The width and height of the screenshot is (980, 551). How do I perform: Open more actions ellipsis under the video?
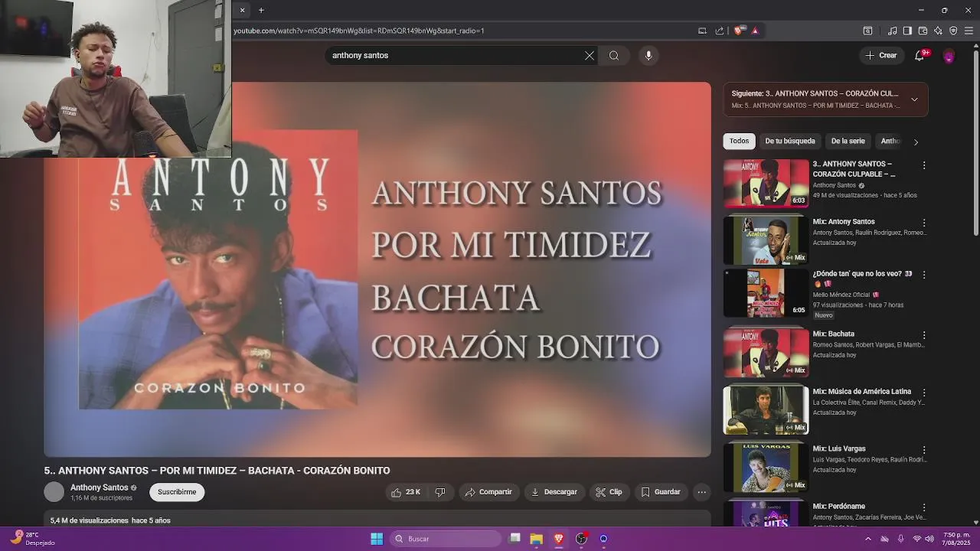pos(701,492)
